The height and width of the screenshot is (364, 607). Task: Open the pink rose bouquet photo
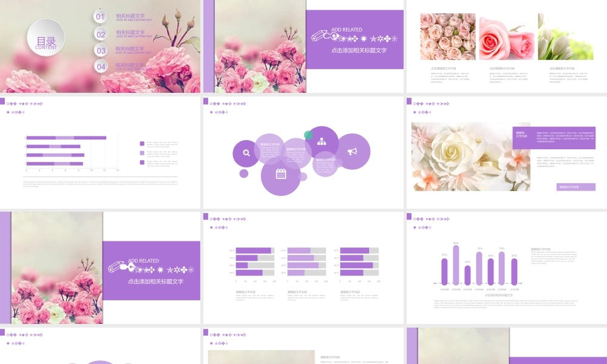coord(448,36)
